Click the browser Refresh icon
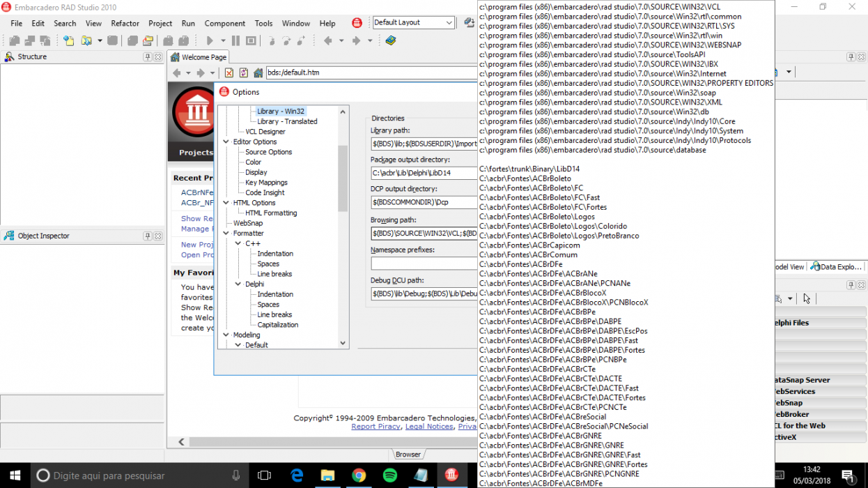868x488 pixels. tap(244, 73)
